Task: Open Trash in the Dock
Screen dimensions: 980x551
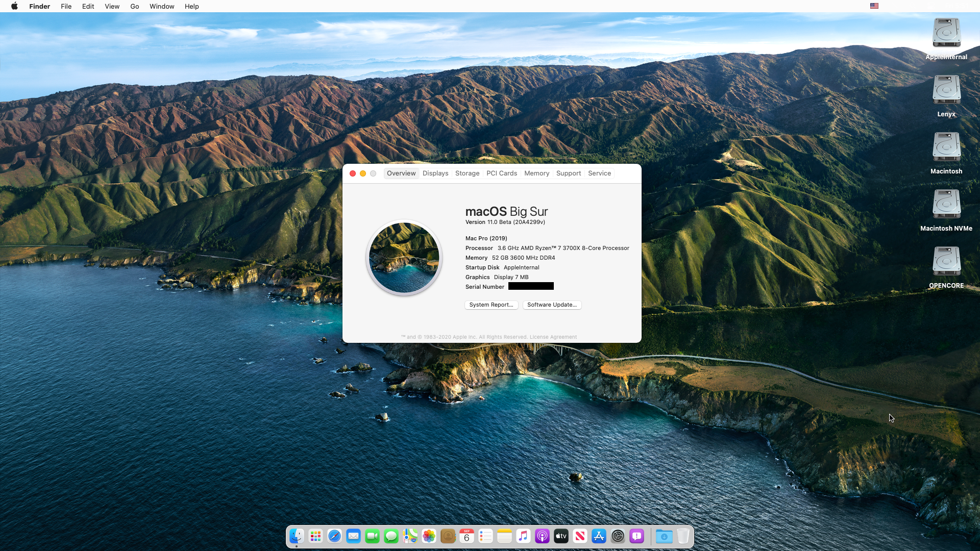Action: (x=683, y=536)
